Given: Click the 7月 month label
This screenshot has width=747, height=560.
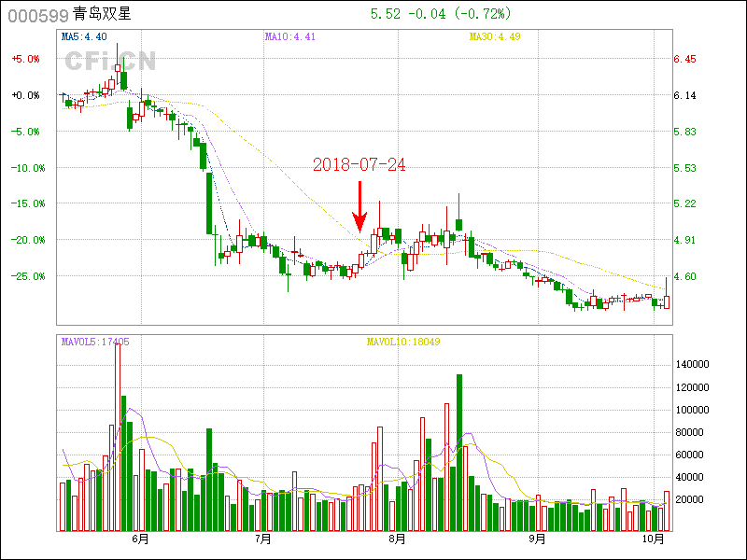Looking at the screenshot, I should tap(263, 539).
